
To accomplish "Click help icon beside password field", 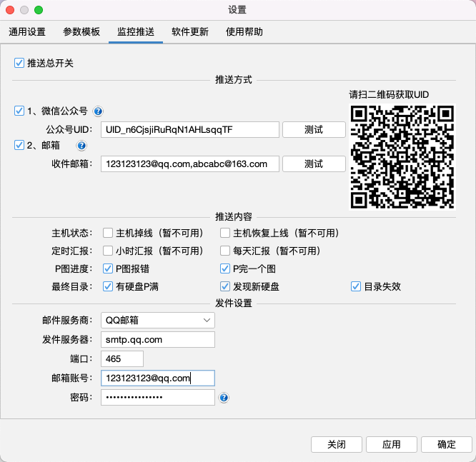I will pos(224,398).
